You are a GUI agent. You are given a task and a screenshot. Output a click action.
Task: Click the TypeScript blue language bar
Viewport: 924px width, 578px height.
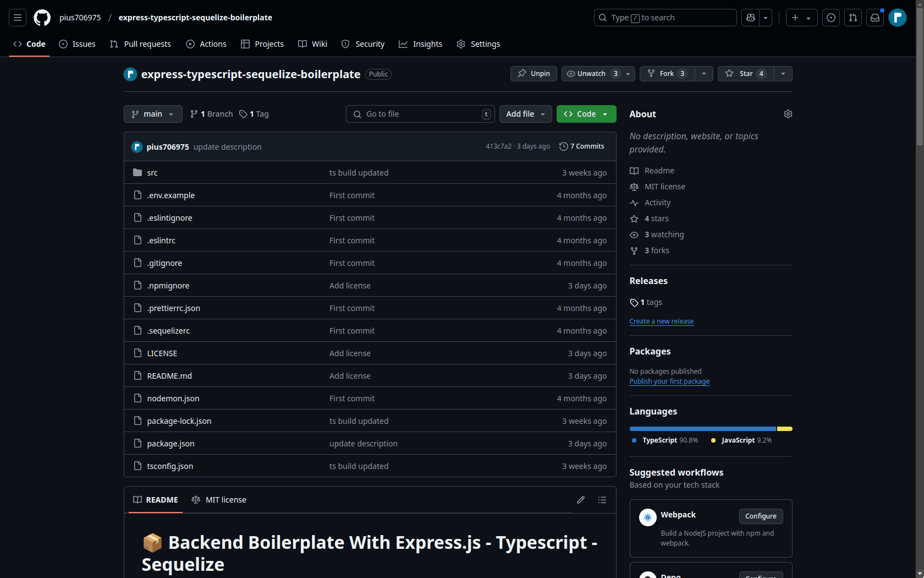tap(703, 429)
